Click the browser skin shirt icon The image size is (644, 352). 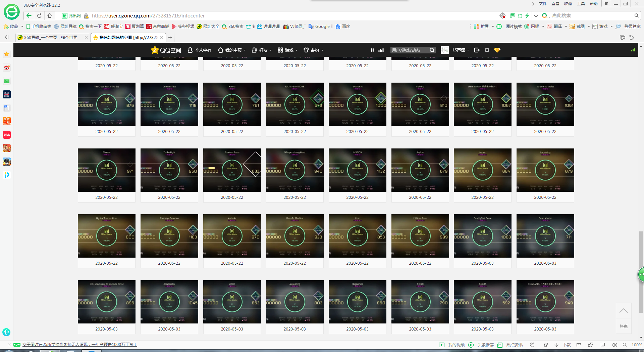pyautogui.click(x=606, y=4)
